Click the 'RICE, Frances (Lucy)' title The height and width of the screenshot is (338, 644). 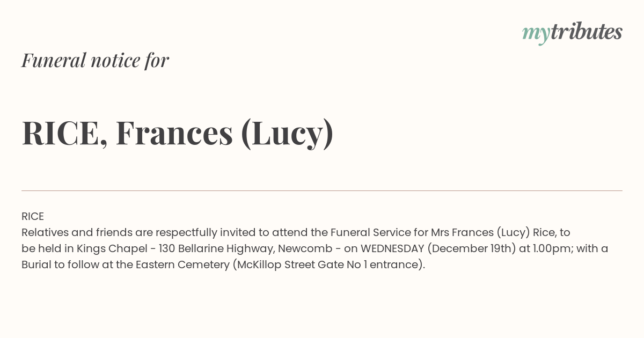pos(178,133)
